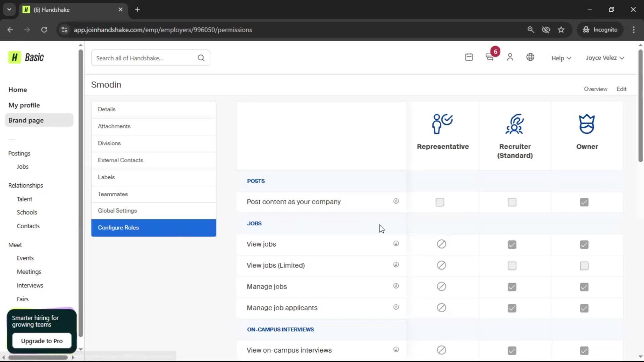
Task: Open My profile in sidebar
Action: [24, 105]
